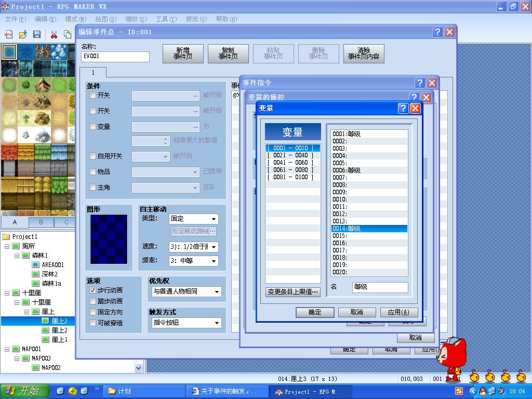The image size is (532, 399).
Task: Click the Copy toolbar icon
Action: 68,34
